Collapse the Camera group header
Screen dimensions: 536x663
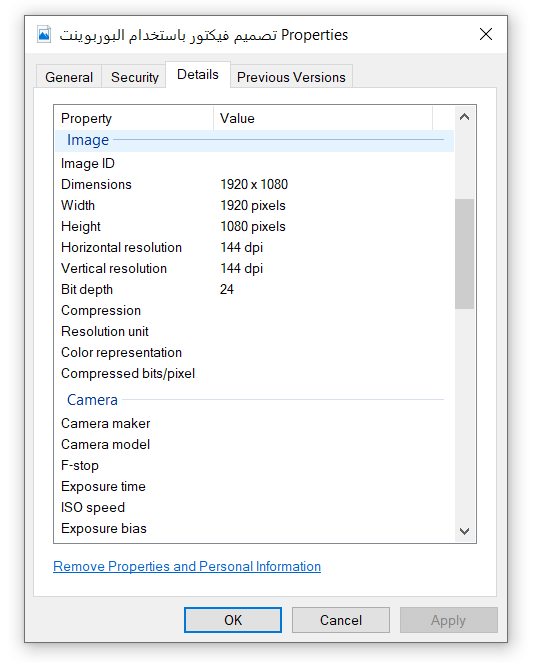[x=92, y=400]
